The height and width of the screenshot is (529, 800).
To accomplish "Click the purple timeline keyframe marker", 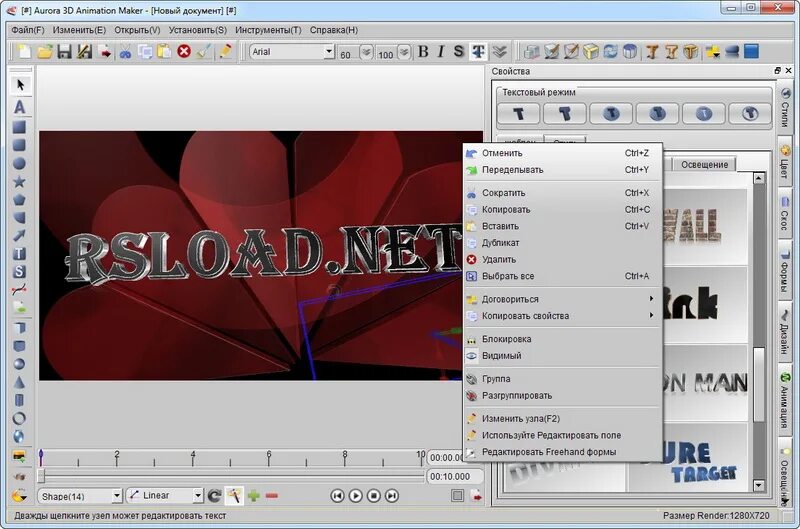I will coord(41,456).
